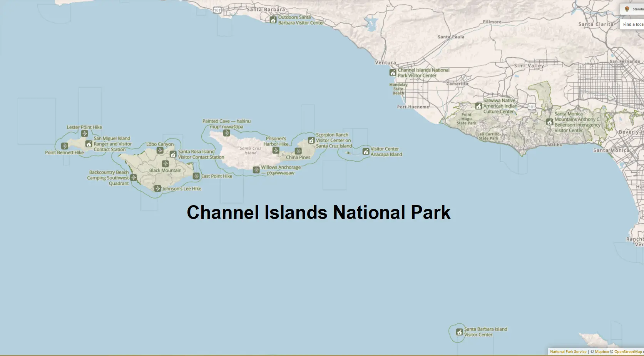Image resolution: width=644 pixels, height=356 pixels.
Task: Click the Willows Anchorage marker icon
Action: pos(256,170)
